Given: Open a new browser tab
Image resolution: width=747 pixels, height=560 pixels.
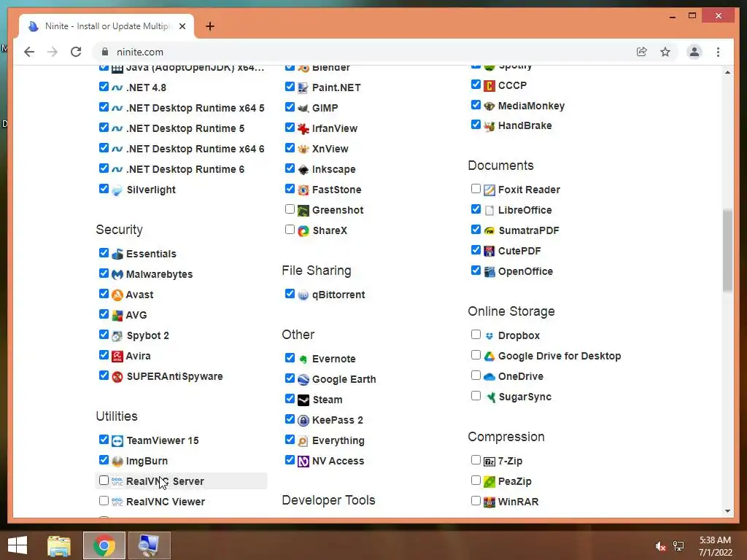Looking at the screenshot, I should (x=210, y=26).
